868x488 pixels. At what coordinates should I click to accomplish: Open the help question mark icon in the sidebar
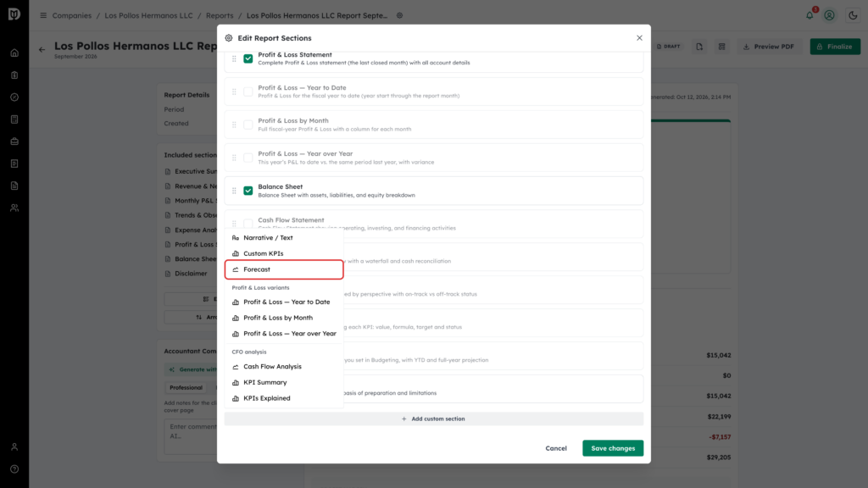[14, 469]
